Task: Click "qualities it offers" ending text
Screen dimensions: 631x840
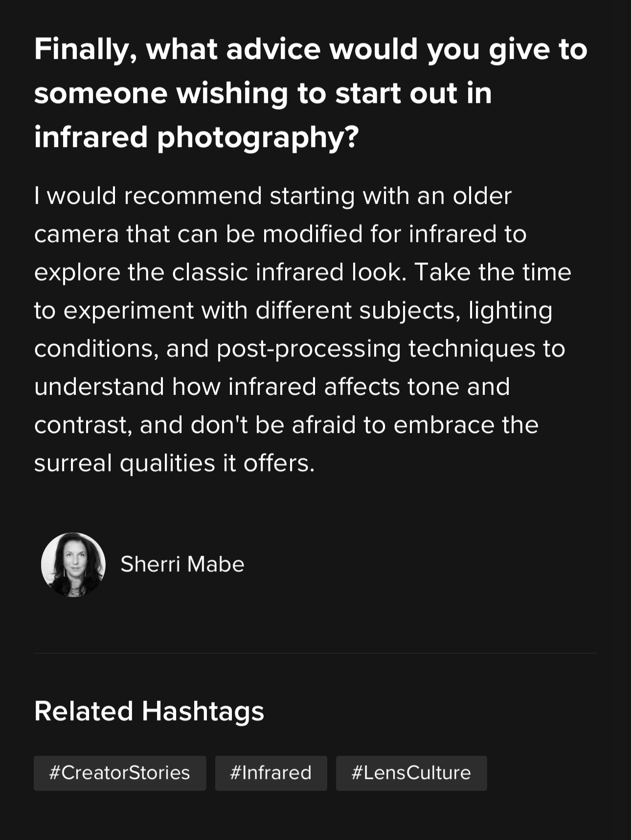Action: coord(217,463)
